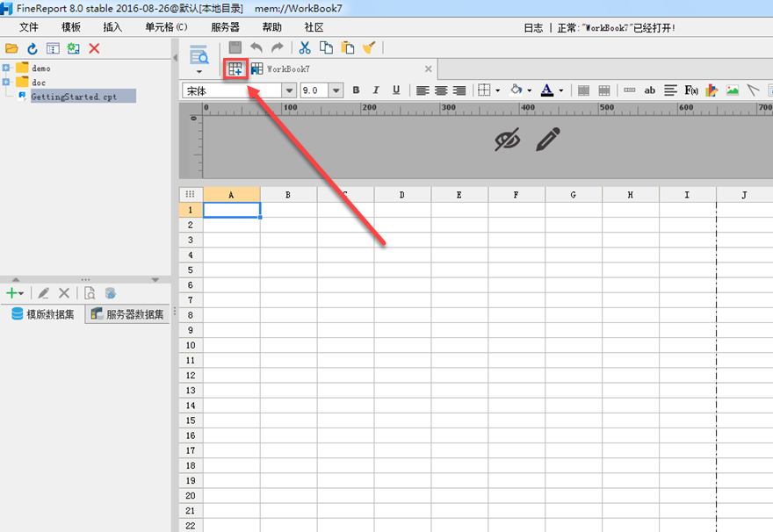
Task: Create a new workbook template
Action: (x=235, y=69)
